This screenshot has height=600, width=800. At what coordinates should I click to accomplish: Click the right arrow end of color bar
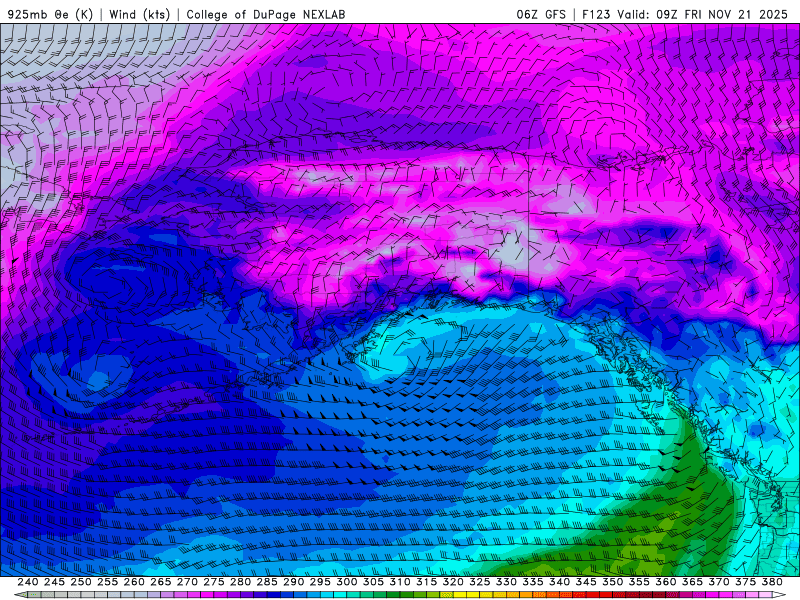pos(781,595)
